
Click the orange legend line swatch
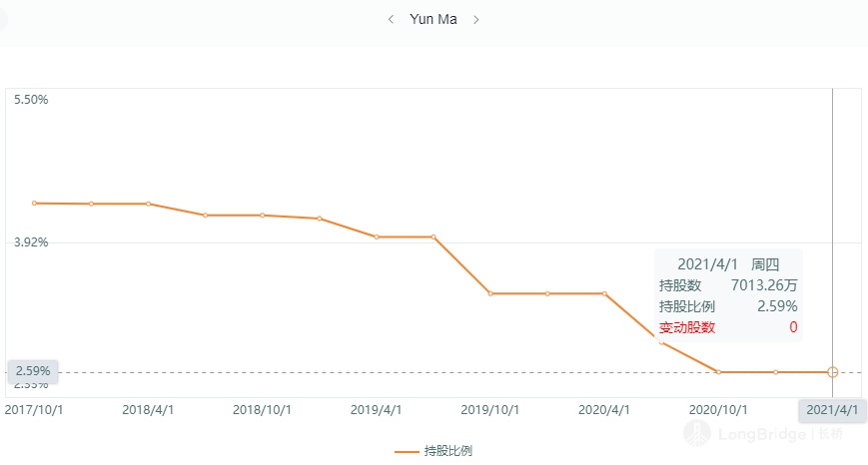pyautogui.click(x=407, y=452)
